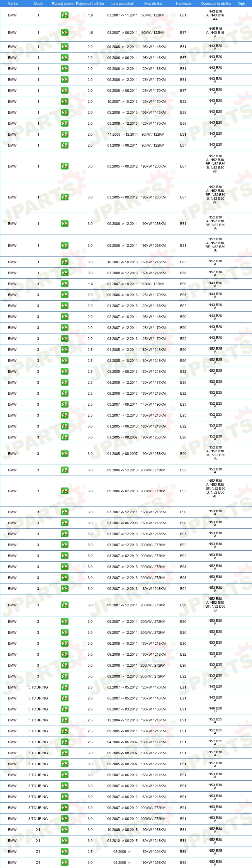Click fuel icon in BMW 3 1.6 E90 row
This screenshot has height=868, width=252.
coord(64,284)
